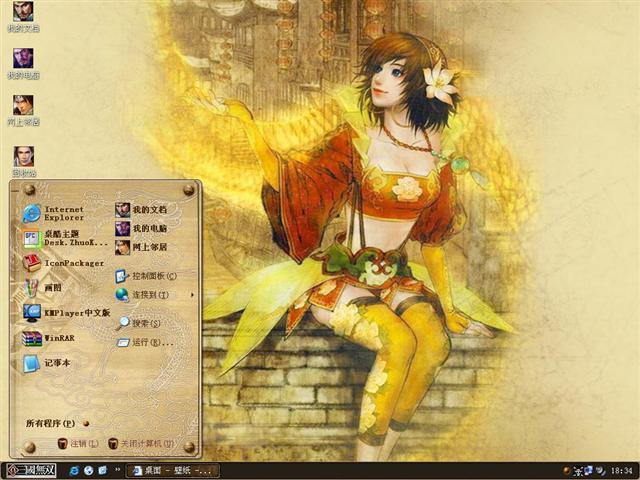Expand 所有程序(P) all programs list
Viewport: 640px width, 480px height.
[x=57, y=423]
